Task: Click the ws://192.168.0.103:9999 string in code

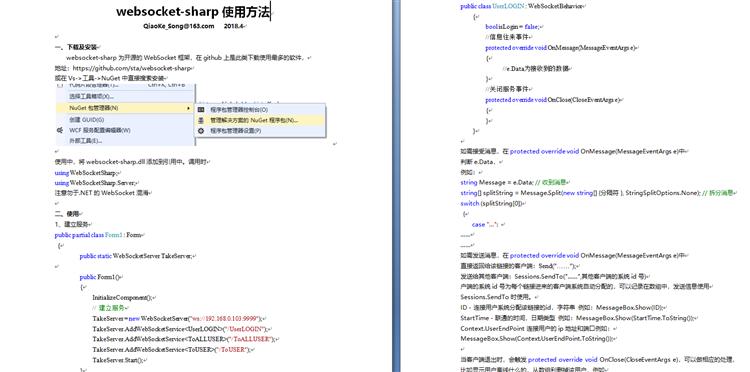Action: coord(225,318)
